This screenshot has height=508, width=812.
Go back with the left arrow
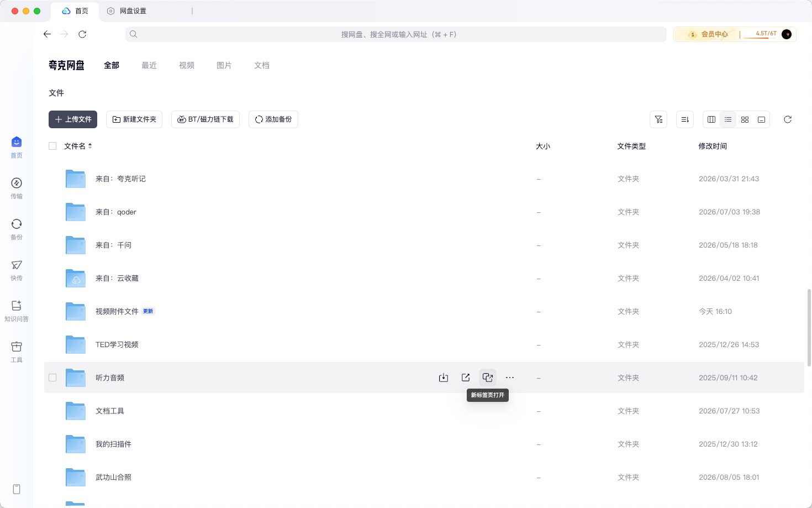coord(47,34)
